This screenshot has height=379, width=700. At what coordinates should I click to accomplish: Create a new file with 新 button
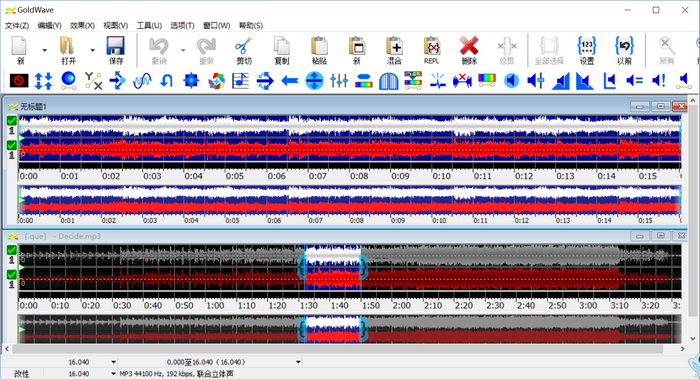[20, 50]
